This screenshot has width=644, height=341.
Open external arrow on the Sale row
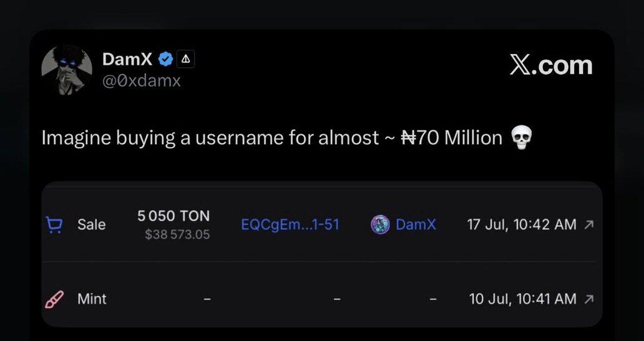(x=587, y=225)
